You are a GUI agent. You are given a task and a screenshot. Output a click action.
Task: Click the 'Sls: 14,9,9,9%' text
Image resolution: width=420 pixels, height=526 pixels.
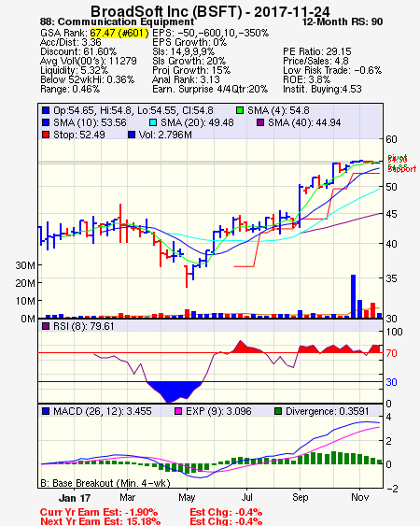(x=183, y=51)
